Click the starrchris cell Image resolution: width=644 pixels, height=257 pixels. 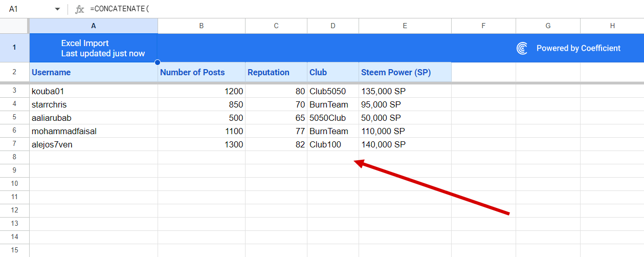click(x=94, y=104)
